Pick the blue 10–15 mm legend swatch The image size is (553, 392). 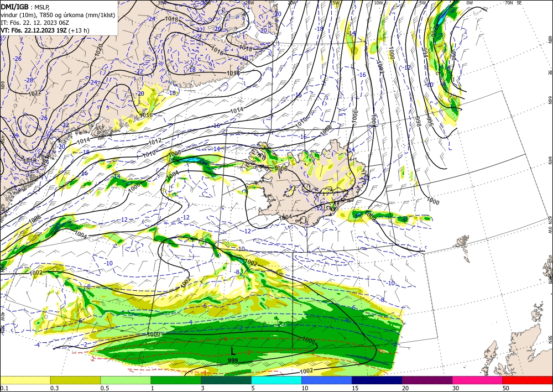[x=327, y=380]
